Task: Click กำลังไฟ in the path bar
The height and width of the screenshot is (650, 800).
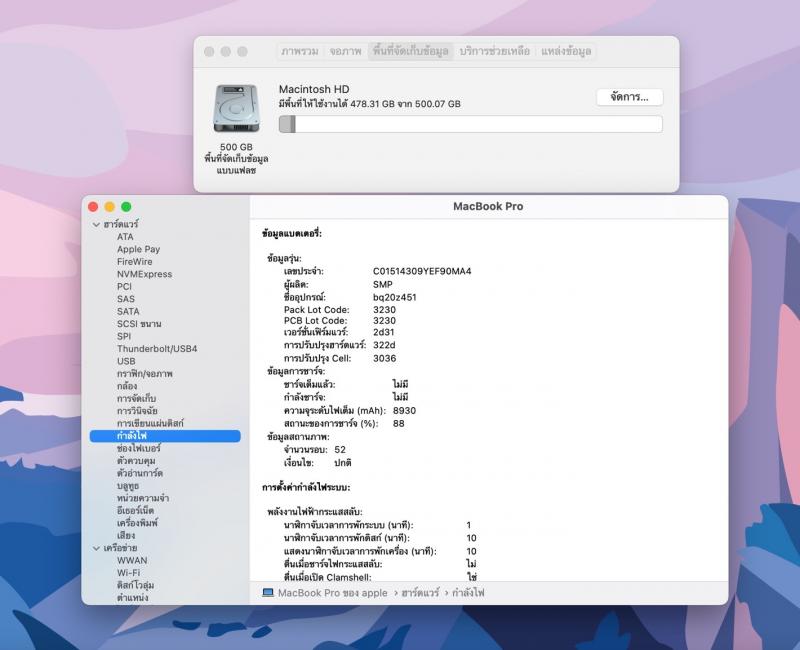Action: 468,593
